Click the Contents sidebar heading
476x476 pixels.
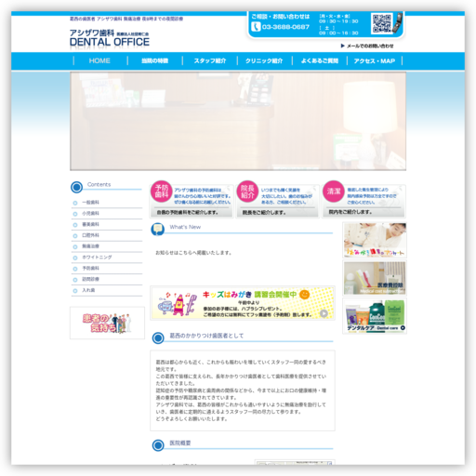(99, 184)
